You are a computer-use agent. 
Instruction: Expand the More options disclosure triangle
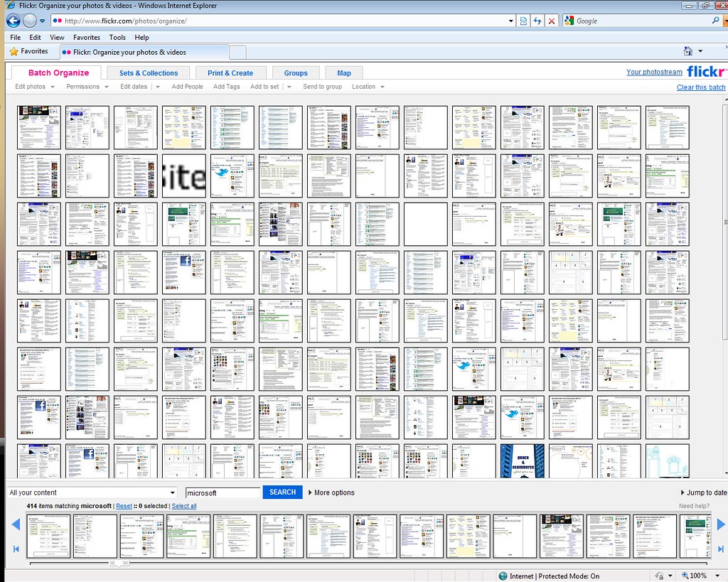pyautogui.click(x=310, y=492)
